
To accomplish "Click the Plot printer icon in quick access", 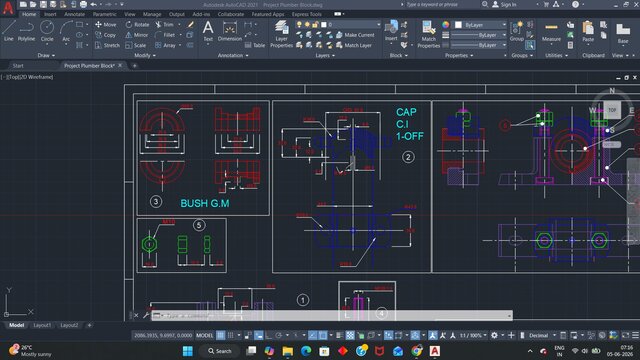I will pyautogui.click(x=83, y=4).
